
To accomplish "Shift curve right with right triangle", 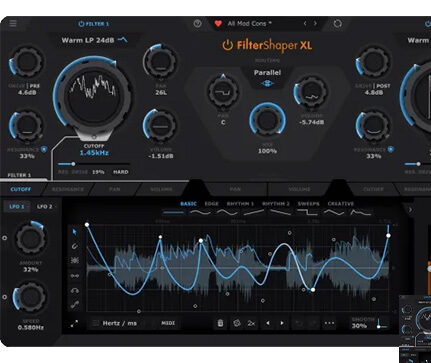I will coord(282,323).
